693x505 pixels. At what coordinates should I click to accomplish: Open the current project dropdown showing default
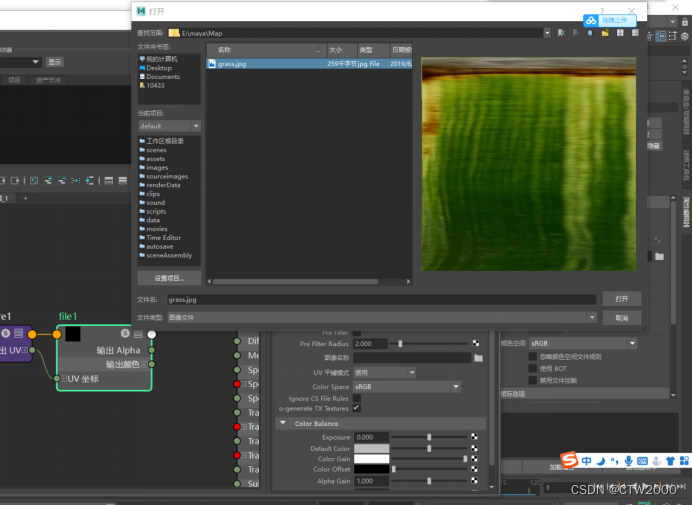click(170, 126)
